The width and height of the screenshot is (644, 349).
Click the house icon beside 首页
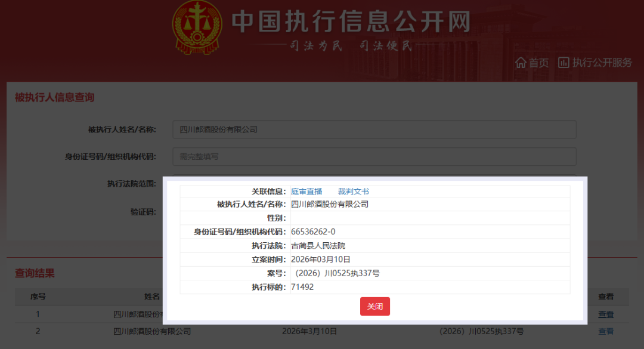pyautogui.click(x=521, y=63)
